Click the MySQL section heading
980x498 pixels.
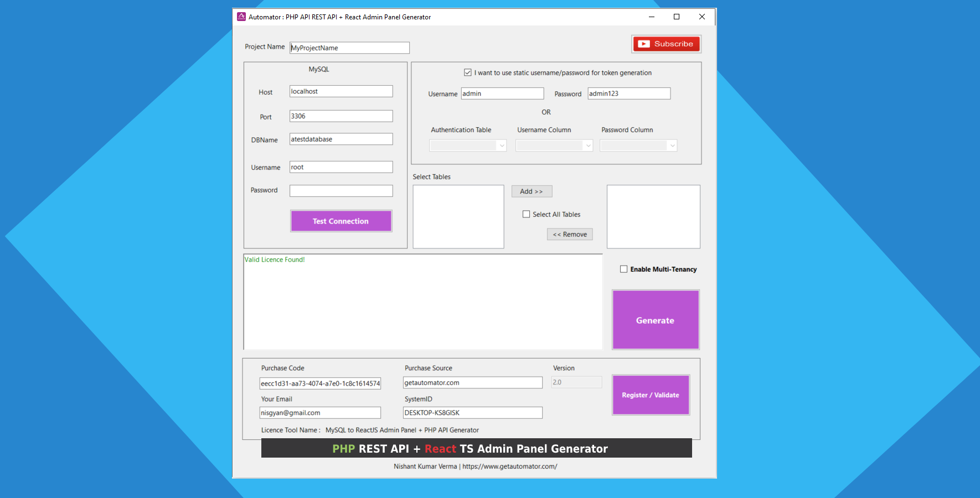pyautogui.click(x=319, y=69)
